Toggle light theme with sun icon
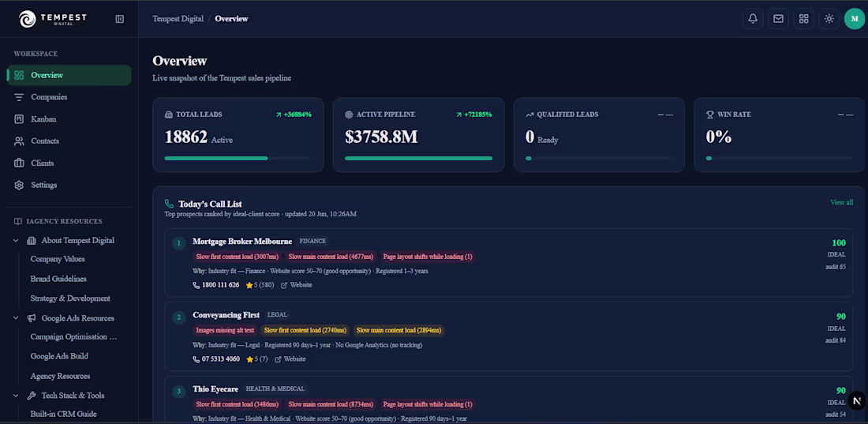Screen dimensions: 868x424 tap(829, 19)
